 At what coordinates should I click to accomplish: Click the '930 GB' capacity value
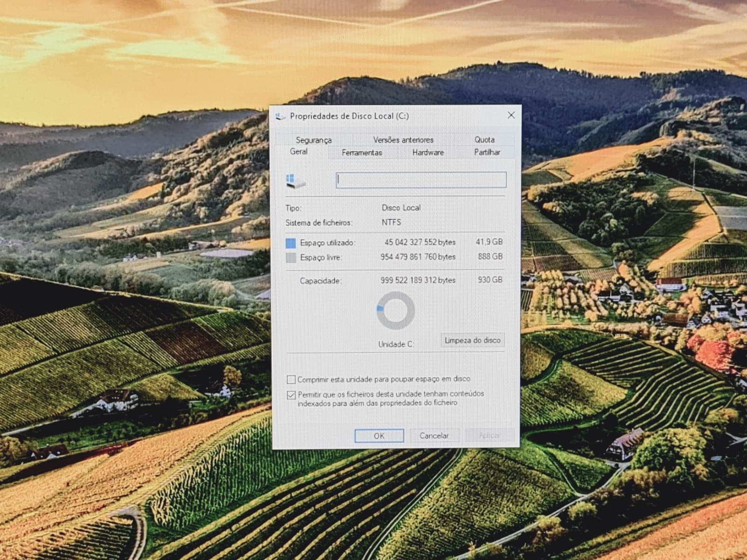click(x=490, y=280)
